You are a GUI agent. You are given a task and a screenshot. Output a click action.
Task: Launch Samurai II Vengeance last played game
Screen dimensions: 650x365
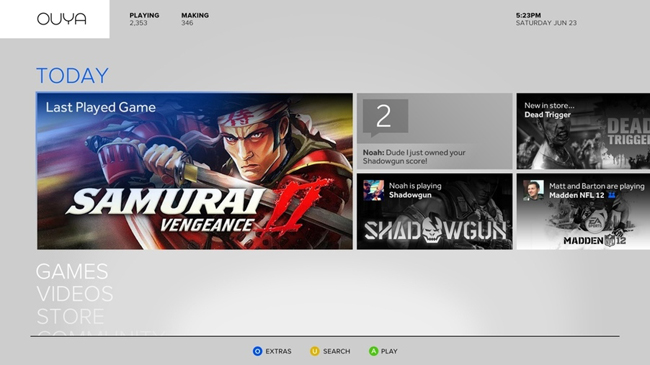(195, 171)
